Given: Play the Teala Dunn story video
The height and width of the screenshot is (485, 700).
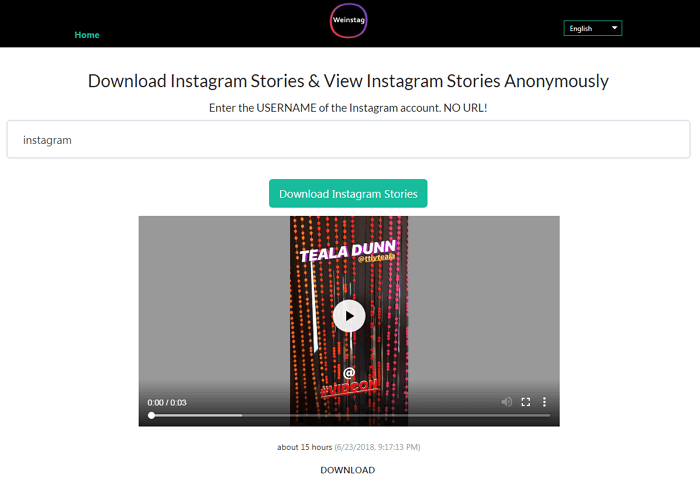Looking at the screenshot, I should pos(349,316).
